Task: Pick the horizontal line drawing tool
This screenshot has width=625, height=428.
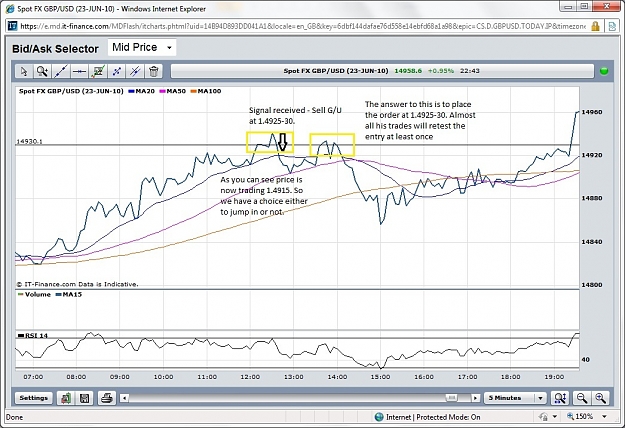Action: [x=79, y=71]
